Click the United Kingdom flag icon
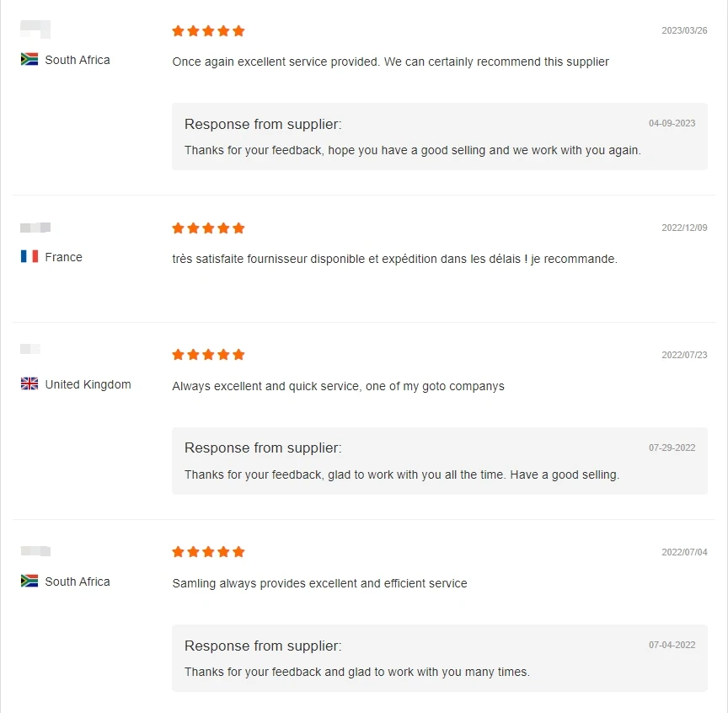 pyautogui.click(x=29, y=384)
